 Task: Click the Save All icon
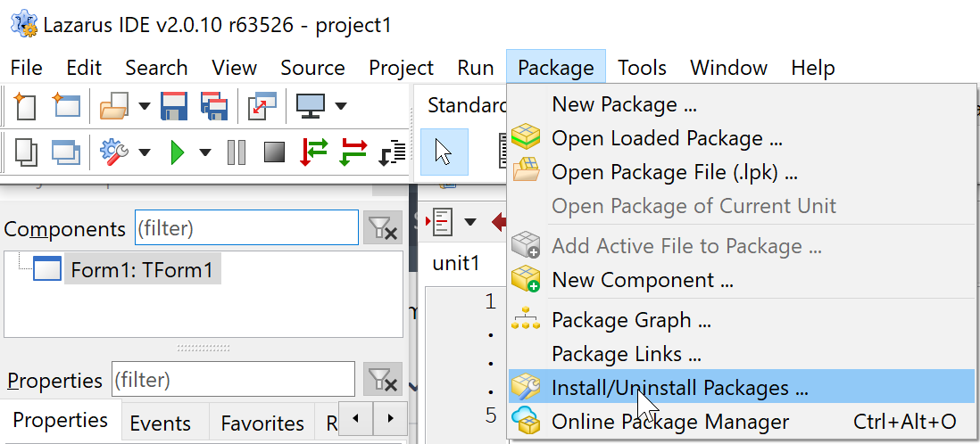(214, 105)
